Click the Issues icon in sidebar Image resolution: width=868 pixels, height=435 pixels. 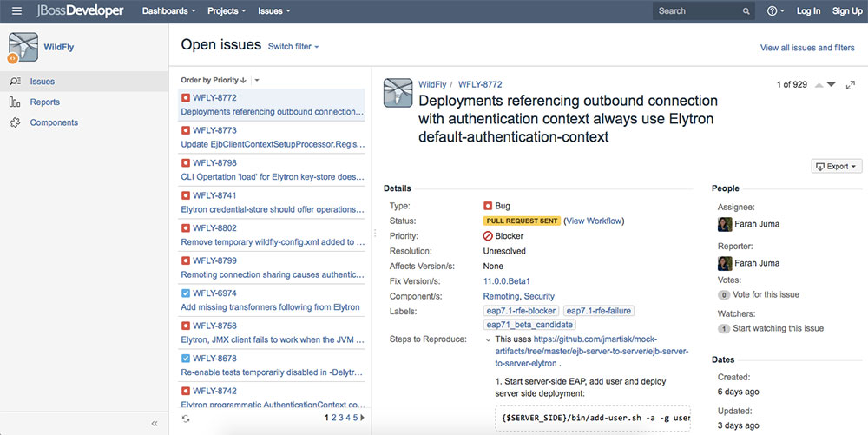tap(15, 82)
